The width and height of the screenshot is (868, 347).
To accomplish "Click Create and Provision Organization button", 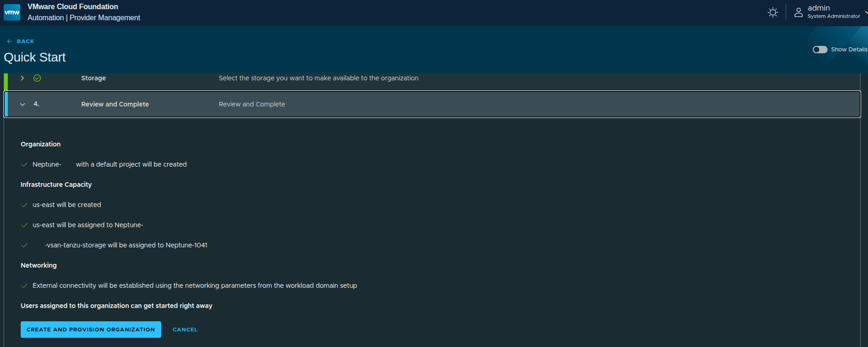I will [x=91, y=330].
